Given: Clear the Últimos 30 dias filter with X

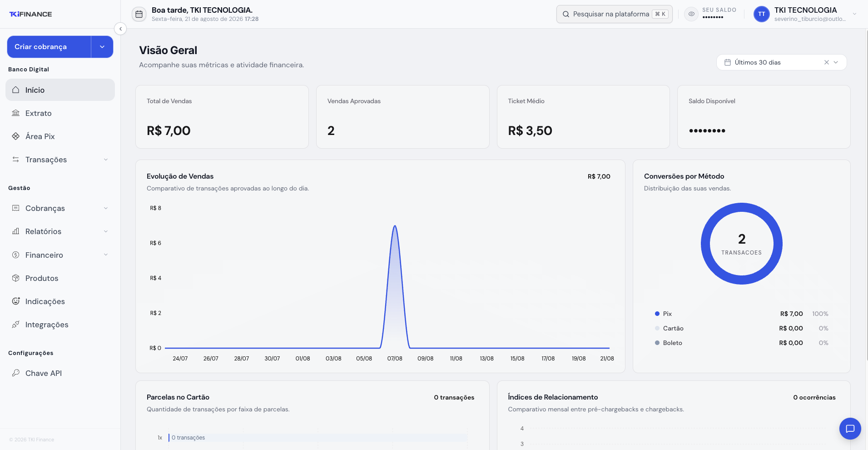Looking at the screenshot, I should 827,62.
